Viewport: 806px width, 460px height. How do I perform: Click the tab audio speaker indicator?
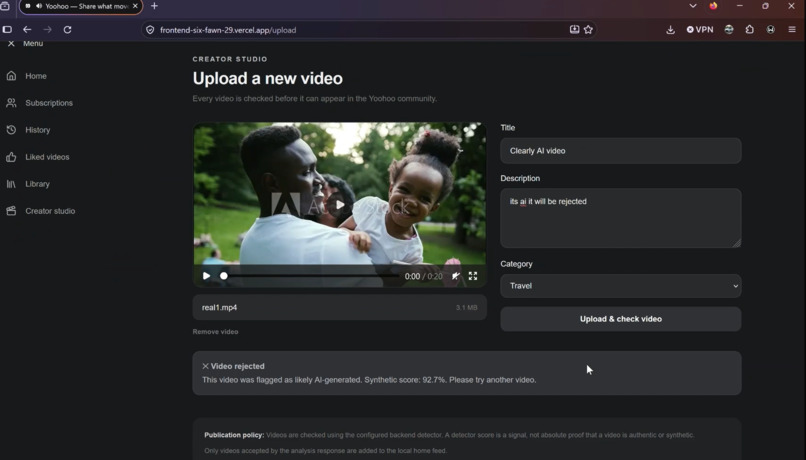[39, 6]
